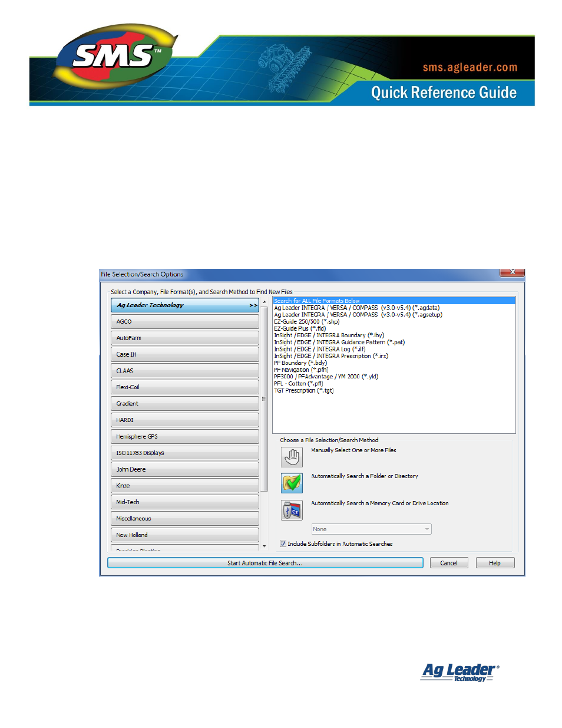Toggle Include Subfolders in Automatic Searches checkbox

[283, 544]
